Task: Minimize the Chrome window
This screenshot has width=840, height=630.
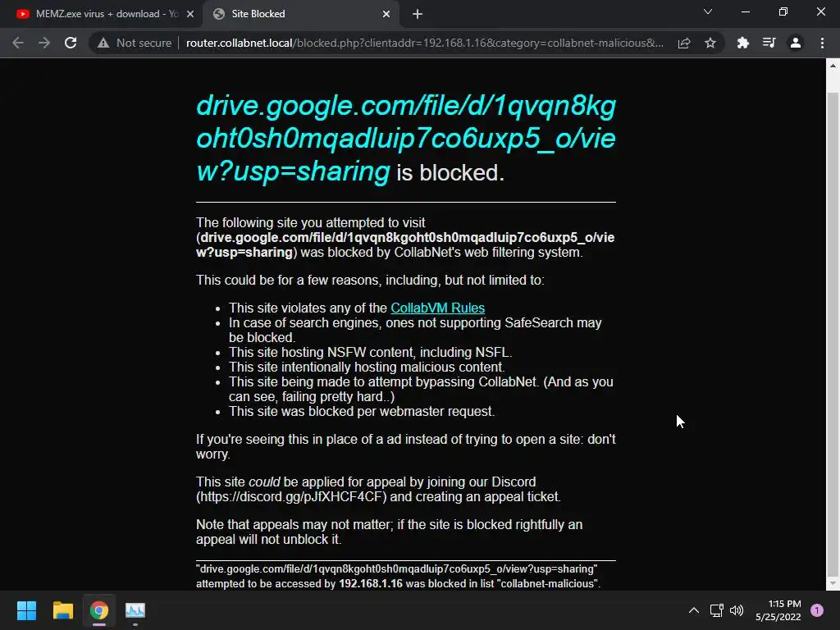Action: (x=745, y=11)
